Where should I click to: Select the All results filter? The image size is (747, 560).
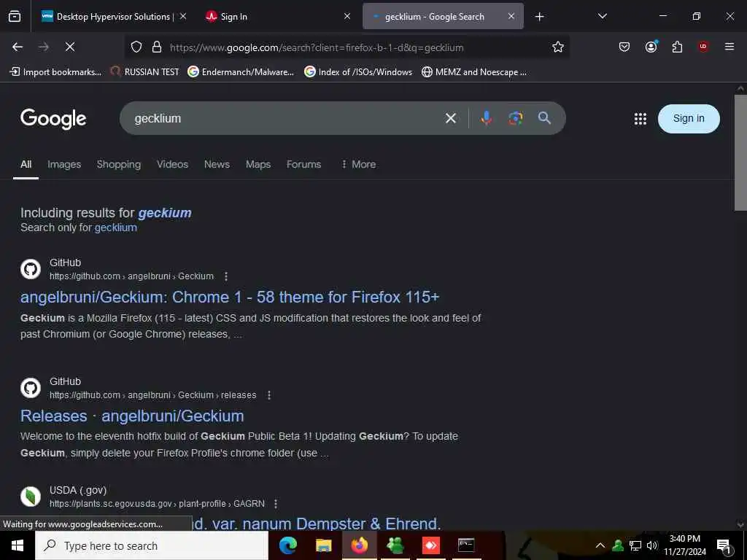pyautogui.click(x=26, y=164)
